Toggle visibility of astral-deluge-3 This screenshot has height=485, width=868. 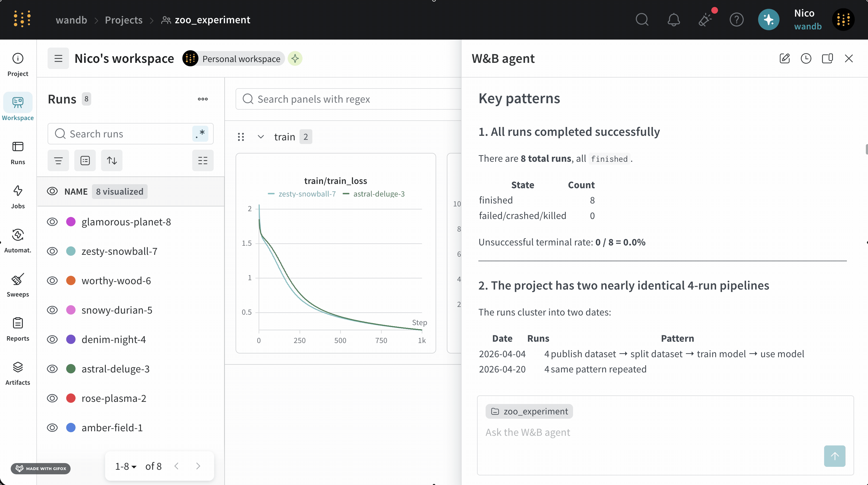pos(52,369)
